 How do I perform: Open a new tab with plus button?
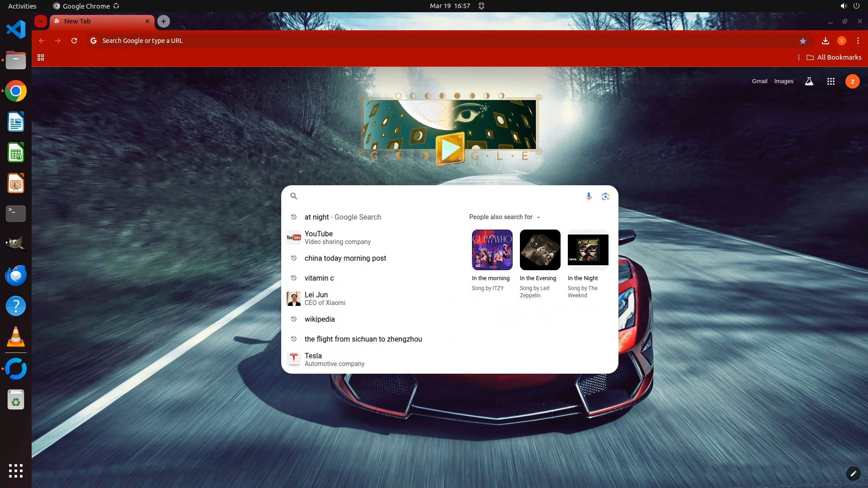coord(164,21)
